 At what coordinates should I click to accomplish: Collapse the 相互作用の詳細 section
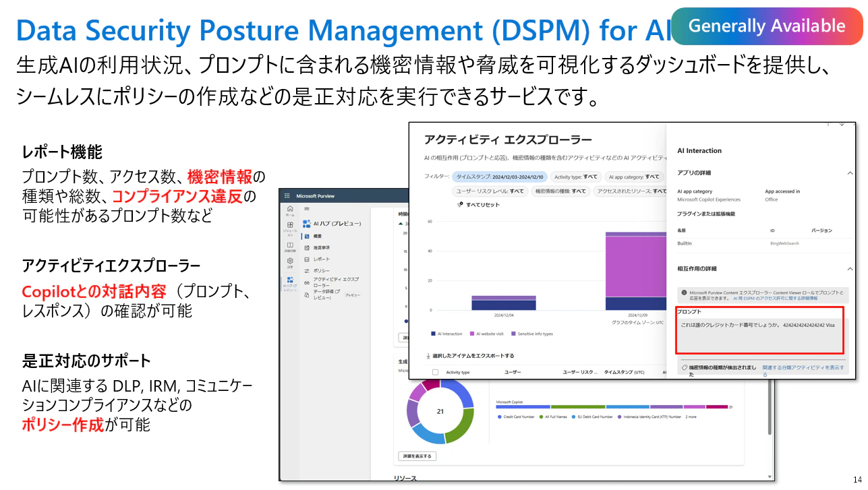(849, 268)
